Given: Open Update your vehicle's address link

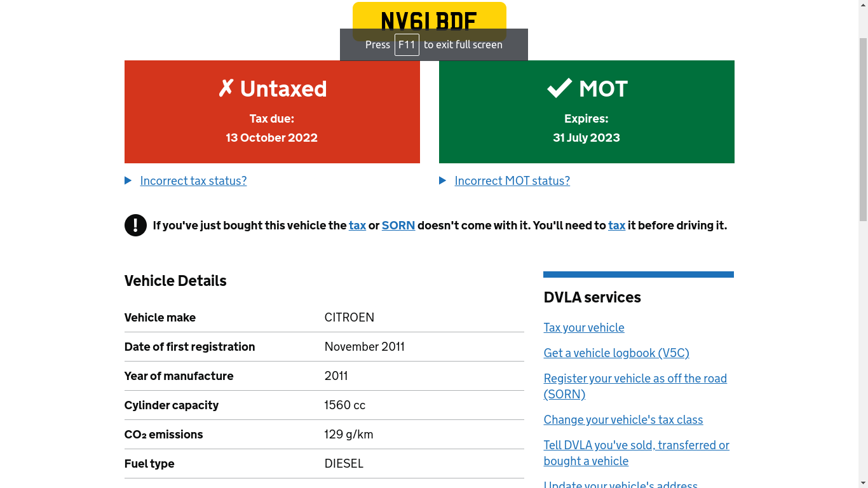Looking at the screenshot, I should click(x=621, y=484).
